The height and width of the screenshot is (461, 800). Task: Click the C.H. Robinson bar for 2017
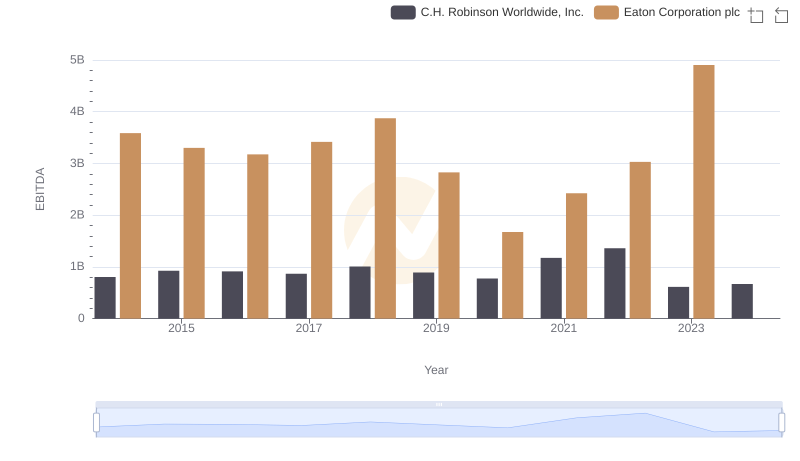tap(296, 296)
